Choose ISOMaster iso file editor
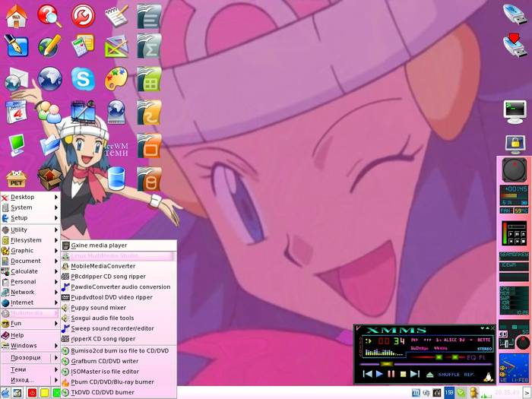Image resolution: width=532 pixels, height=399 pixels. pyautogui.click(x=119, y=372)
